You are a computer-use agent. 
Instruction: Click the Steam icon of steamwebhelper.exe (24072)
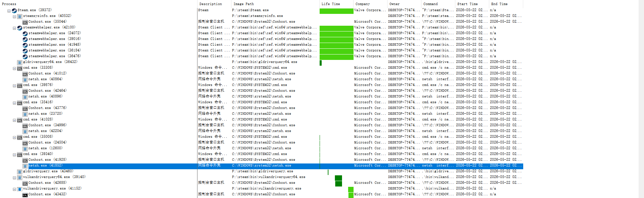click(x=25, y=34)
